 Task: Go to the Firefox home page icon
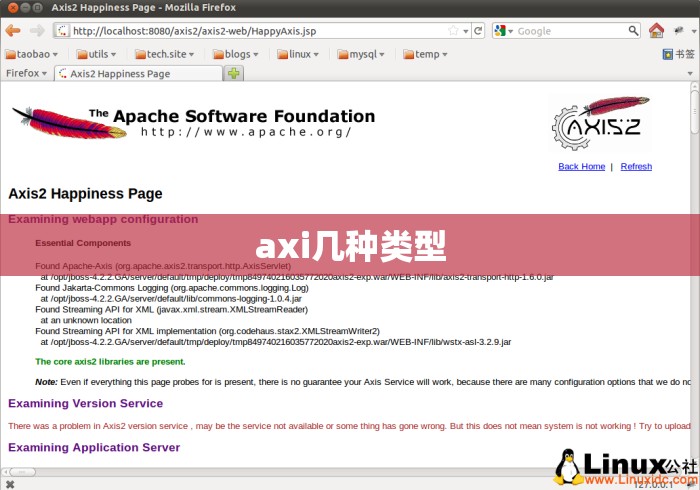656,30
